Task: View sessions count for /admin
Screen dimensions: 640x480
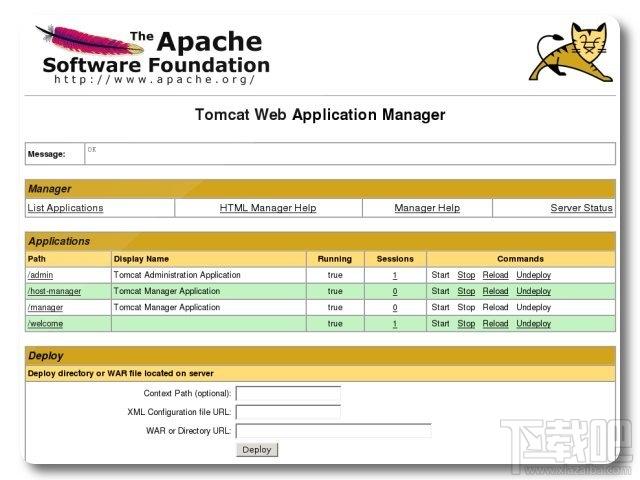Action: click(x=395, y=276)
